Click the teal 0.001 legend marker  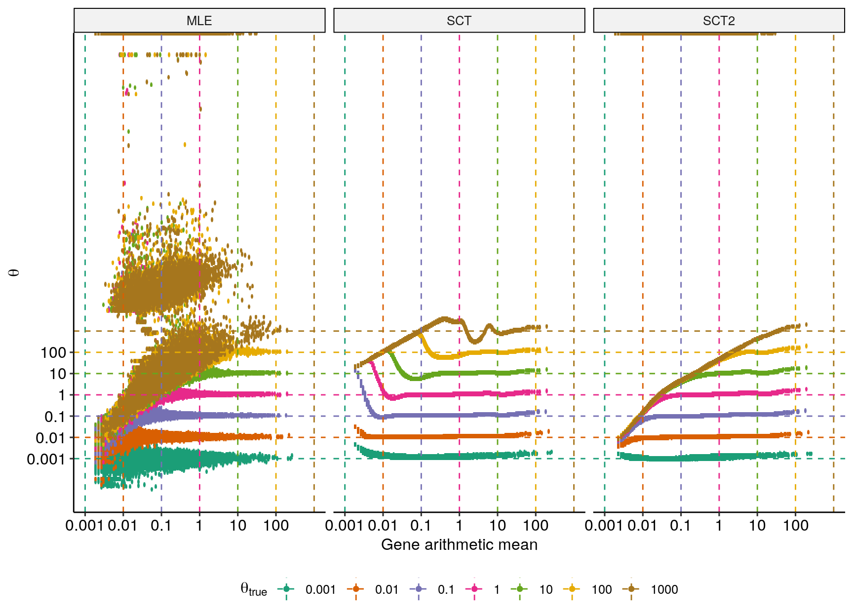(286, 589)
